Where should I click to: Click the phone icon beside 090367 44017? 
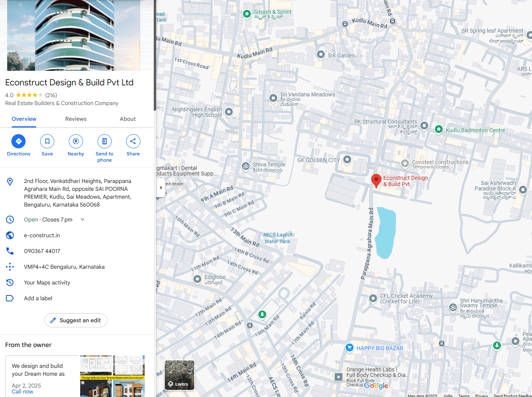tap(10, 251)
